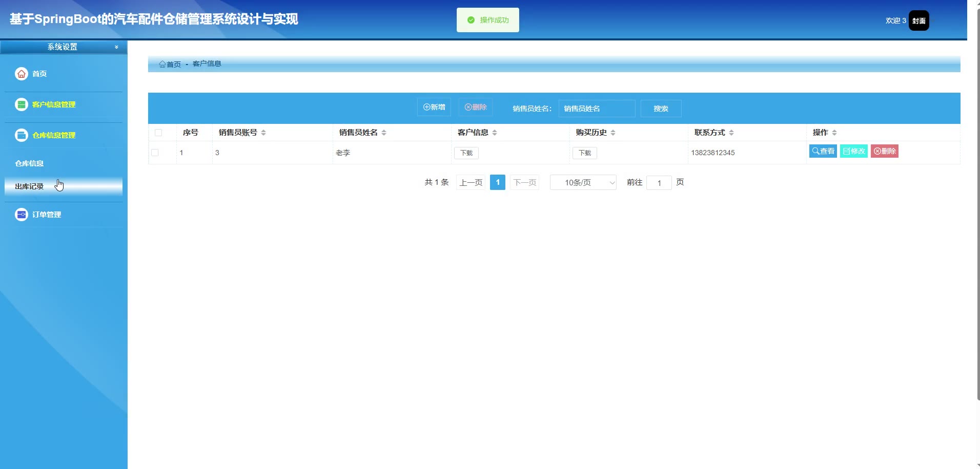
Task: Click the home icon in the sidebar
Action: (x=22, y=74)
